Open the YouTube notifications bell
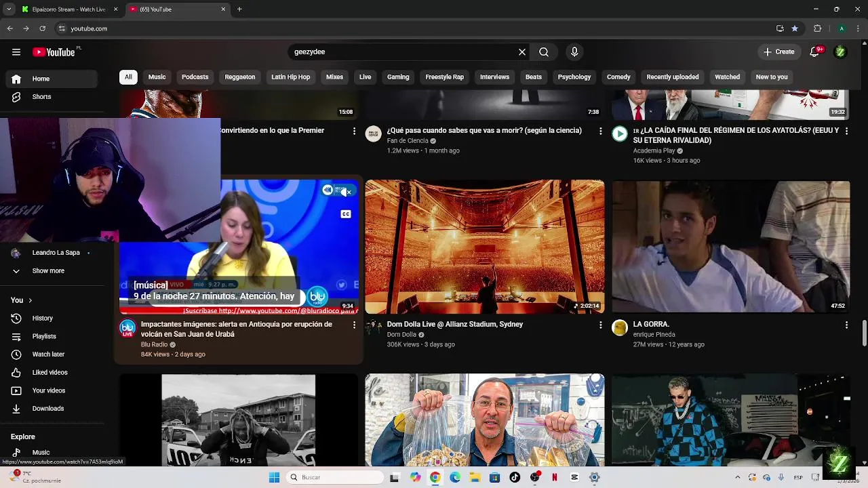The width and height of the screenshot is (868, 488). (816, 52)
